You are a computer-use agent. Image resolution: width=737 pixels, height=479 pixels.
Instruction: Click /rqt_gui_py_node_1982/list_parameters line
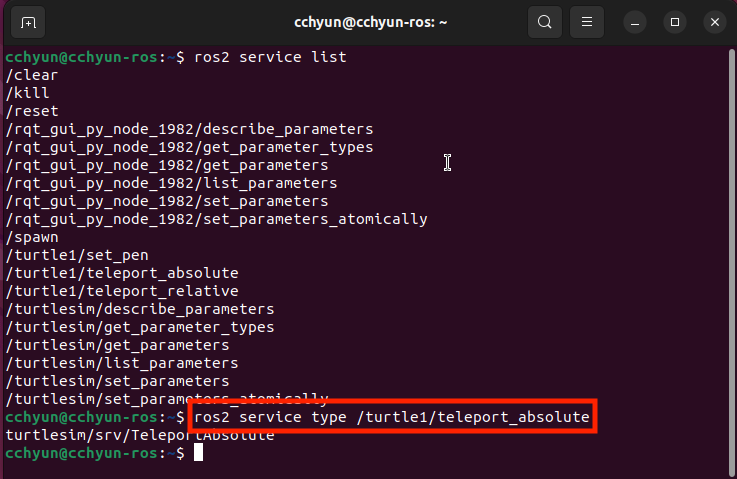[171, 183]
